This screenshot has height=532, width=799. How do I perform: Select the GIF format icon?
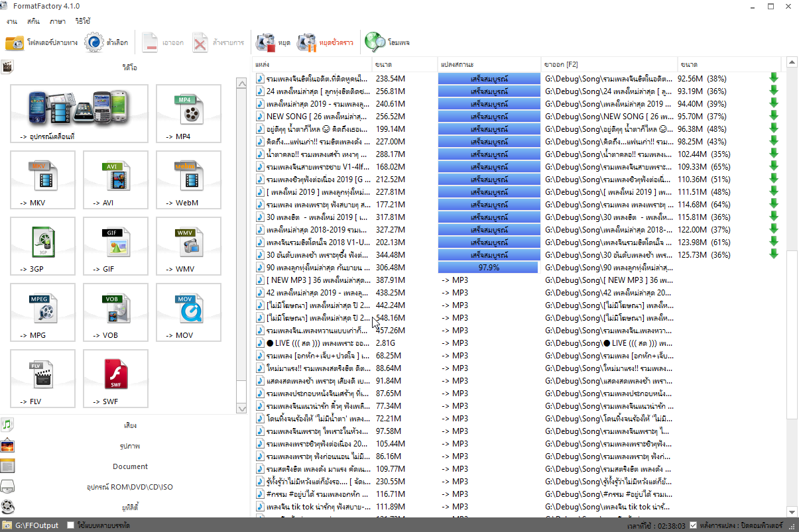tap(115, 246)
